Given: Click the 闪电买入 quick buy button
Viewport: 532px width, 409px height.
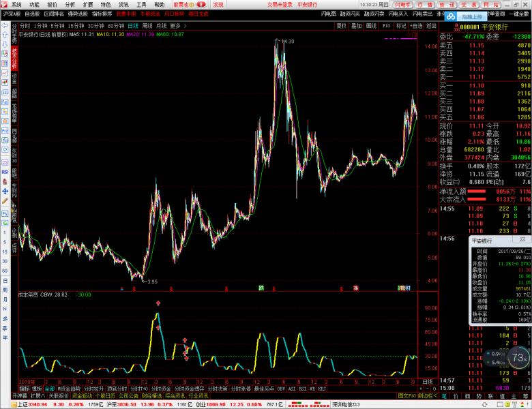Looking at the screenshot, I should pyautogui.click(x=398, y=14).
